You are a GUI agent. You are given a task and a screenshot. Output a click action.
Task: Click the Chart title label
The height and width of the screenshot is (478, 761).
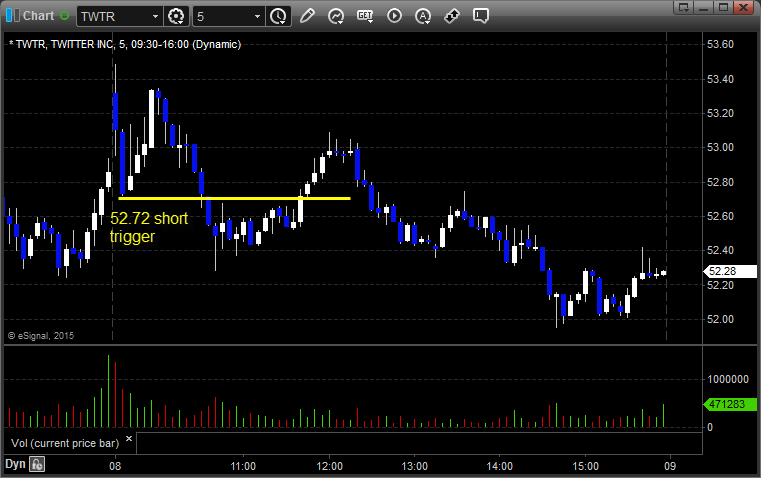tap(39, 16)
